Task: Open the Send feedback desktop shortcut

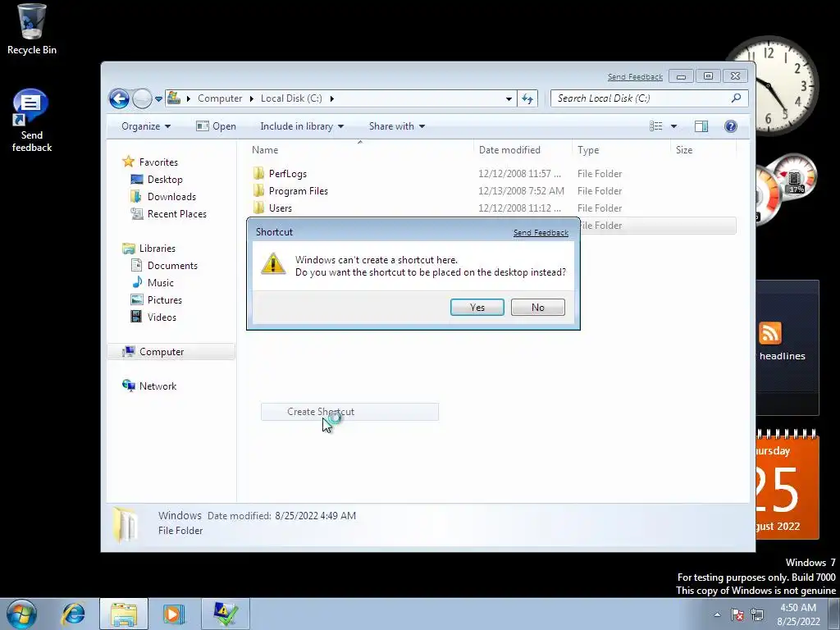Action: coord(32,121)
